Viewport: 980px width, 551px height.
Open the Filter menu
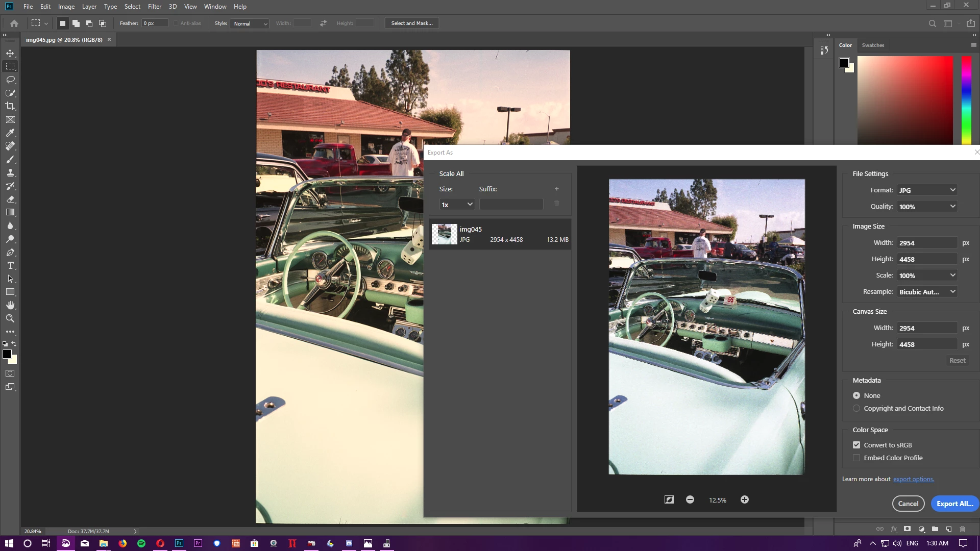click(154, 7)
